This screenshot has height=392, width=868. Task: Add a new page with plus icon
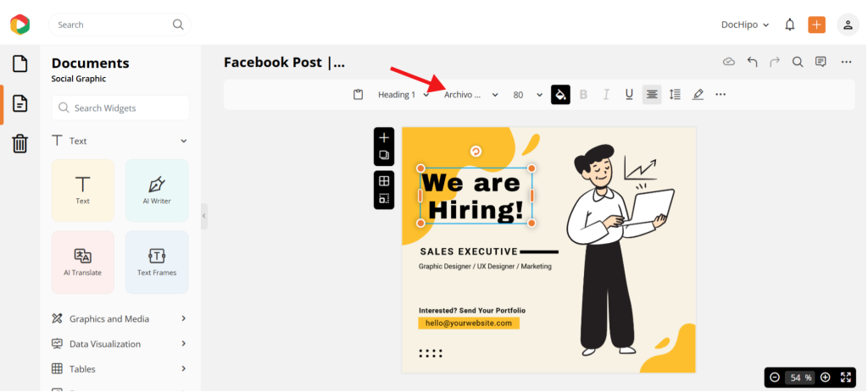point(384,137)
